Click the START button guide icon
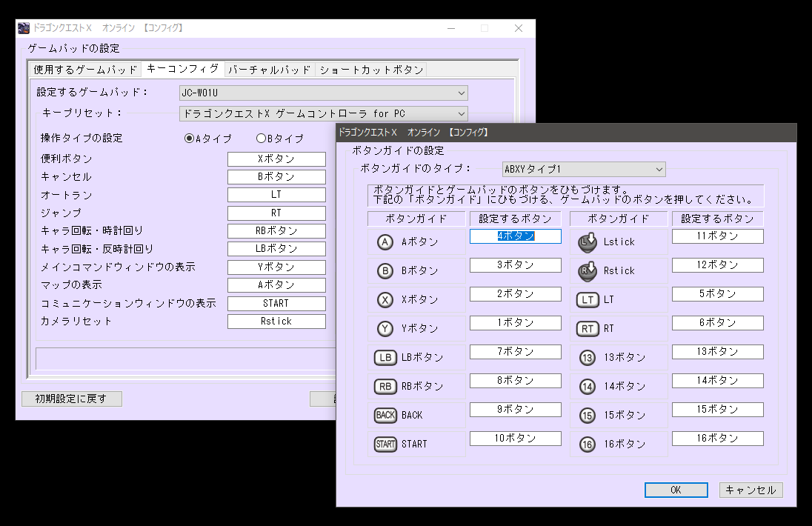The width and height of the screenshot is (812, 526). pyautogui.click(x=385, y=444)
